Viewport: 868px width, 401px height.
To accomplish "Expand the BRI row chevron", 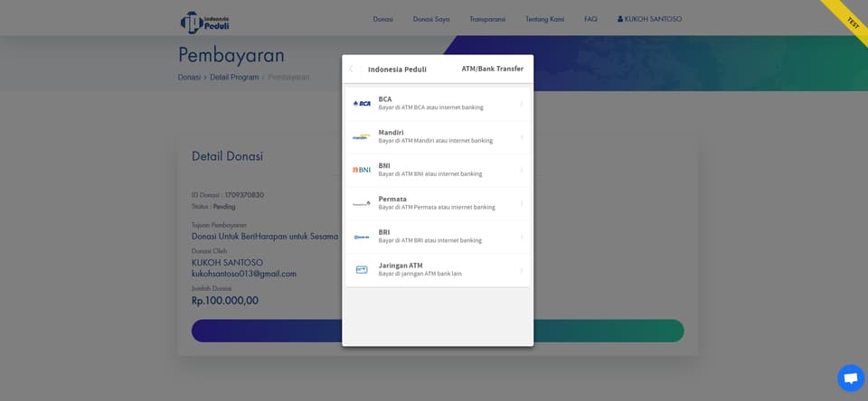I will click(x=522, y=237).
